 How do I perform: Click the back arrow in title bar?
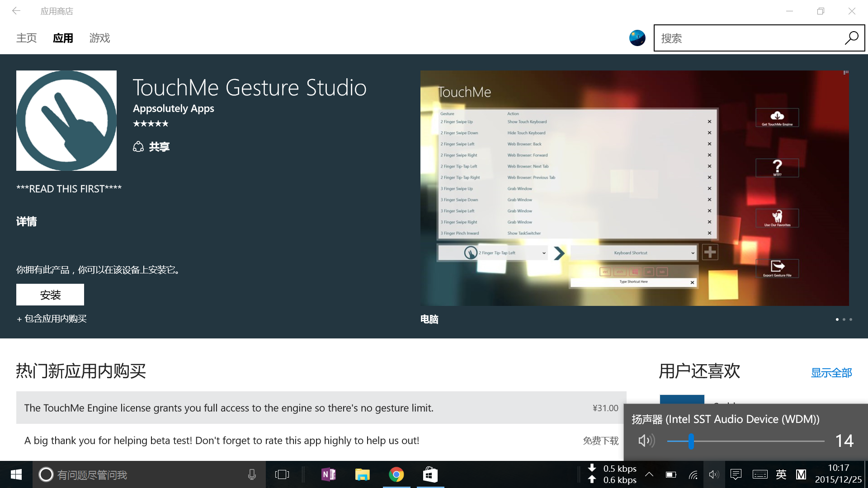coord(16,11)
